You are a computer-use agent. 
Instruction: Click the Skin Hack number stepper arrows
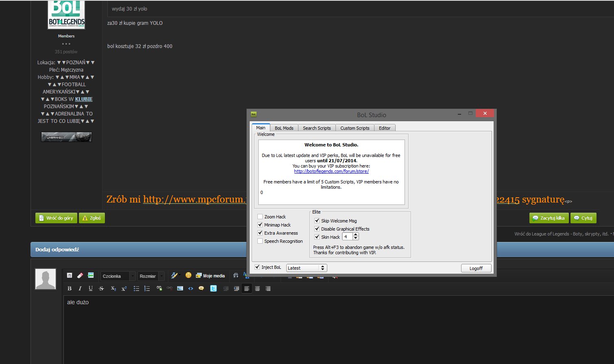click(x=356, y=237)
